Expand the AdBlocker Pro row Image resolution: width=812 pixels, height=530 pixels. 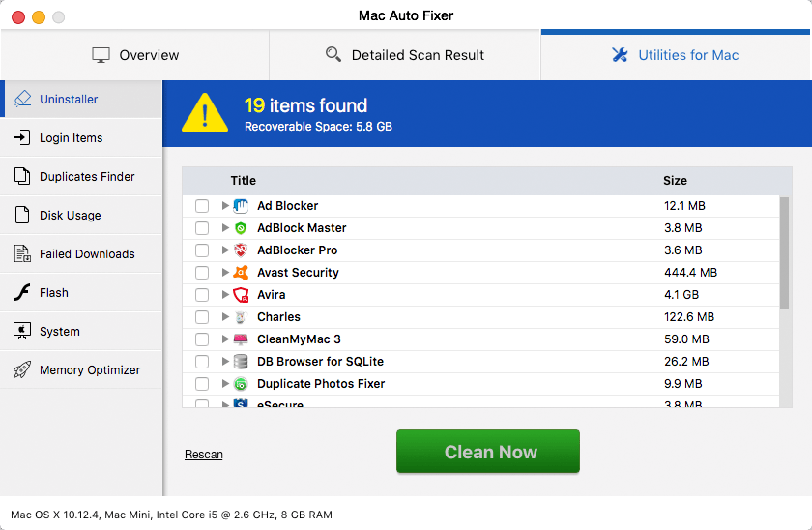coord(225,250)
